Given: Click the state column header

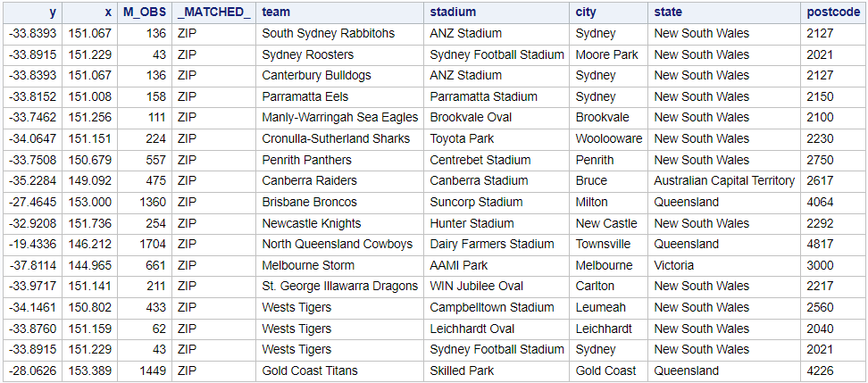Looking at the screenshot, I should coord(668,12).
